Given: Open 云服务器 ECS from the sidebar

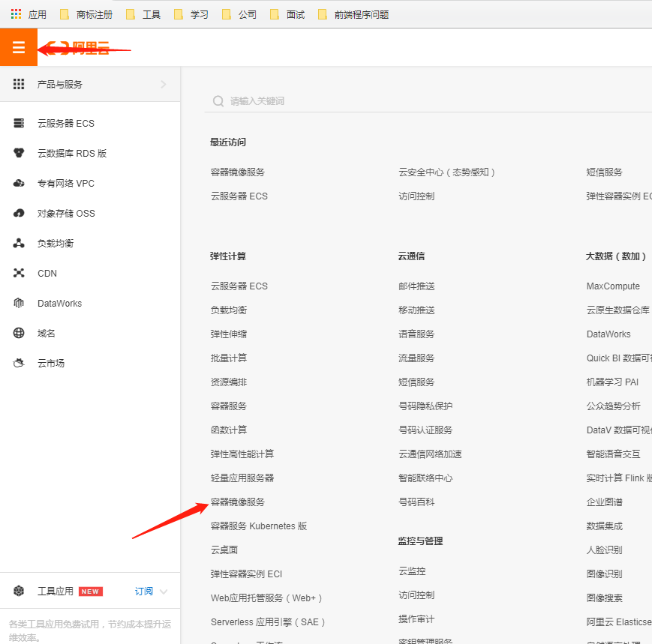Looking at the screenshot, I should click(66, 124).
